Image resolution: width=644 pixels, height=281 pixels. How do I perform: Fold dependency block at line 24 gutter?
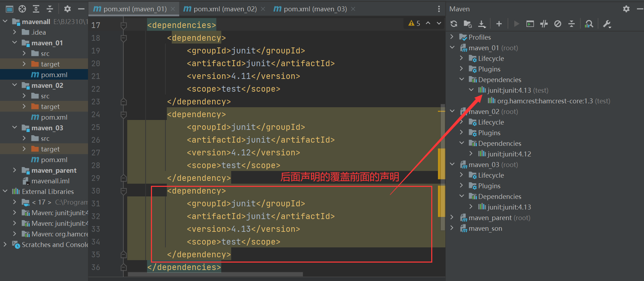click(x=124, y=115)
